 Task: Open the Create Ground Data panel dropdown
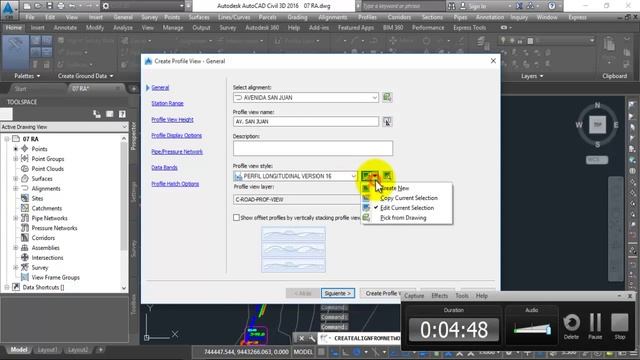pyautogui.click(x=85, y=76)
